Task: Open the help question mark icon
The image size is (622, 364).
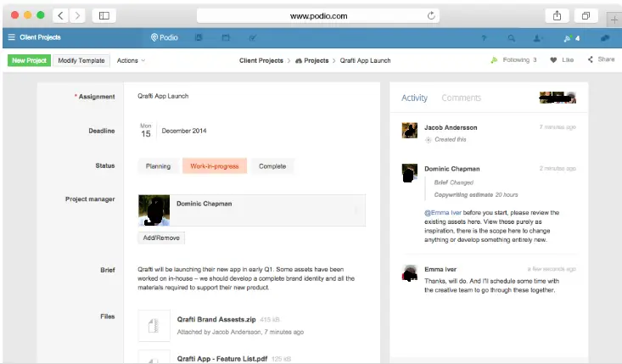Action: tap(484, 38)
